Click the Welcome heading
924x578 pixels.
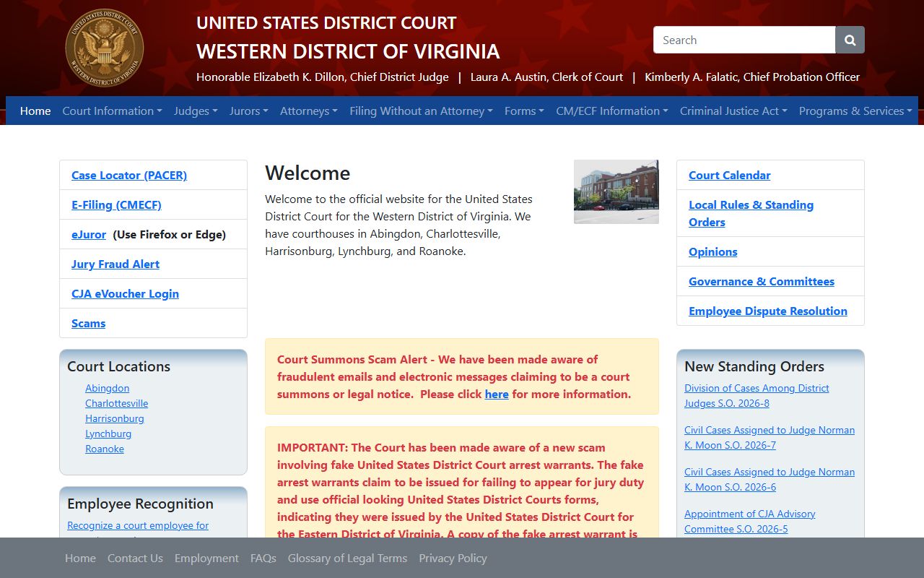[308, 173]
